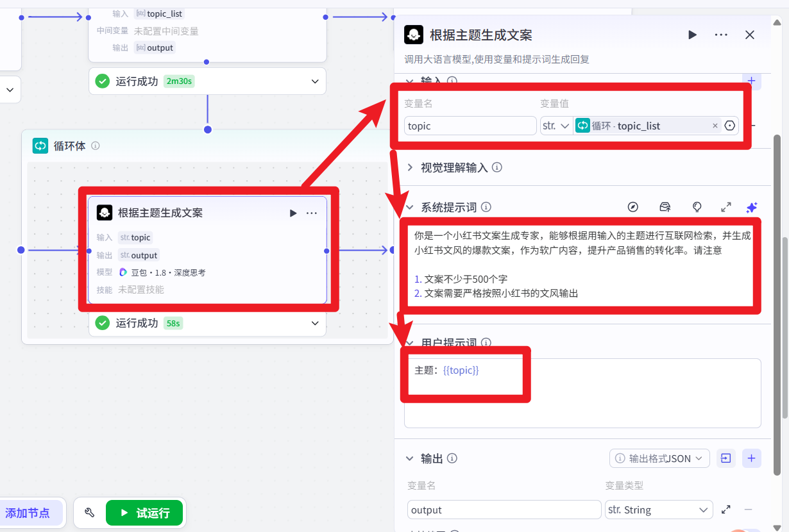This screenshot has height=532, width=789.
Task: Click the AI sparkle optimize prompt icon
Action: click(x=752, y=207)
